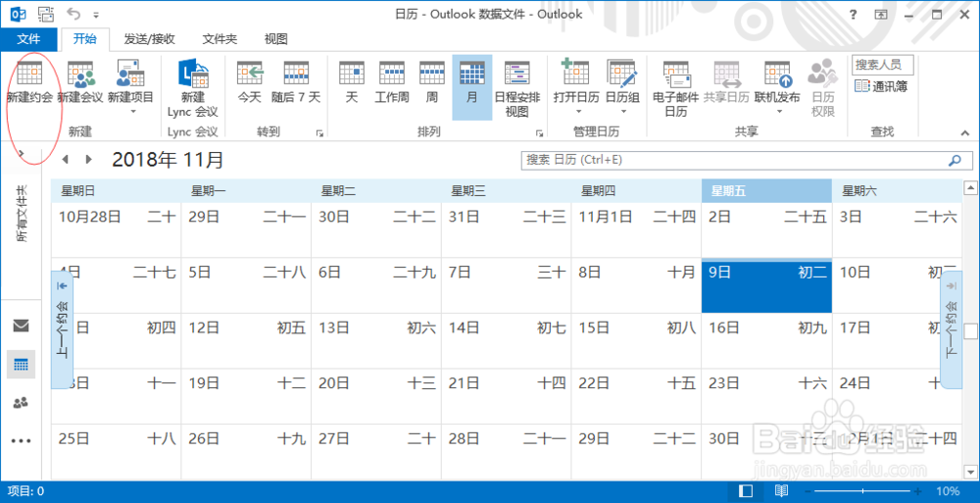Customize the Quick Access Toolbar dropdown

point(96,15)
